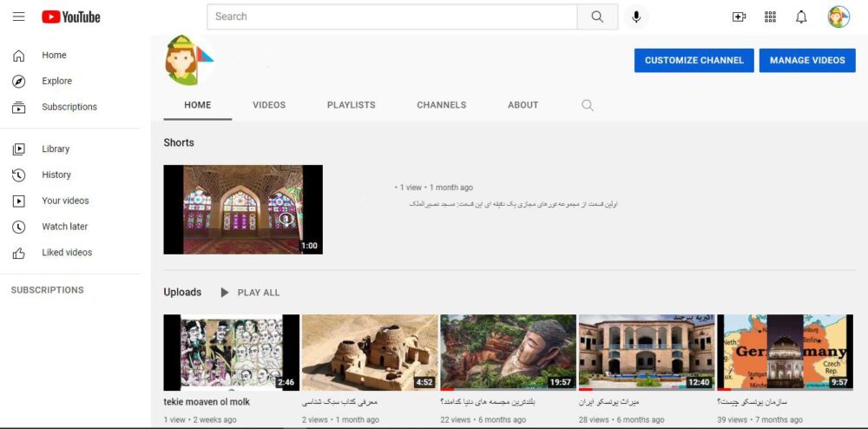Open the mosque Shorts video thumbnail
The width and height of the screenshot is (868, 429).
[x=242, y=209]
